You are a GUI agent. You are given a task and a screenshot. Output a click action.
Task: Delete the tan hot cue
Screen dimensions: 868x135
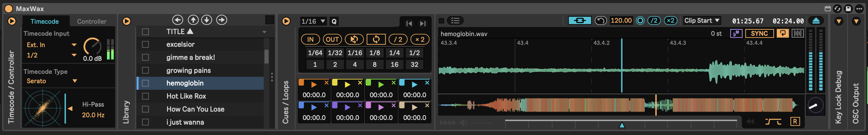(x=427, y=105)
